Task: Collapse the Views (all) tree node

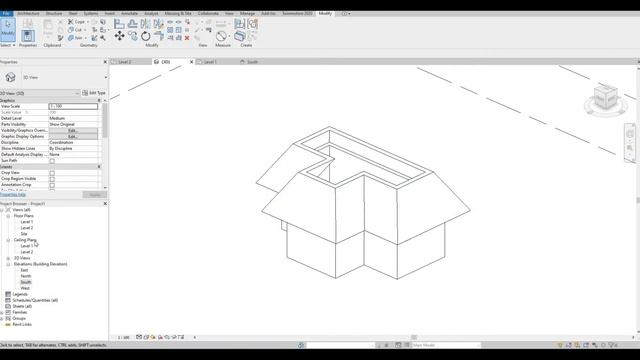Action: (2, 210)
